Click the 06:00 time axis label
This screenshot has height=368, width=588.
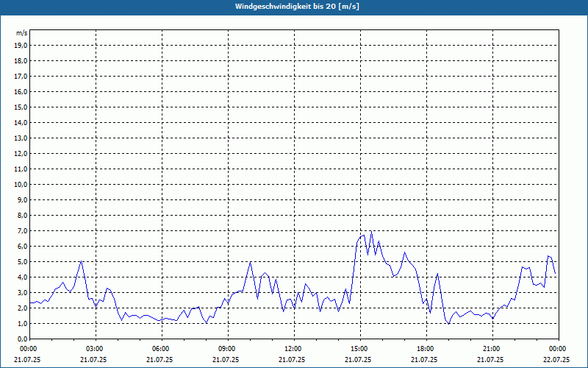159,349
